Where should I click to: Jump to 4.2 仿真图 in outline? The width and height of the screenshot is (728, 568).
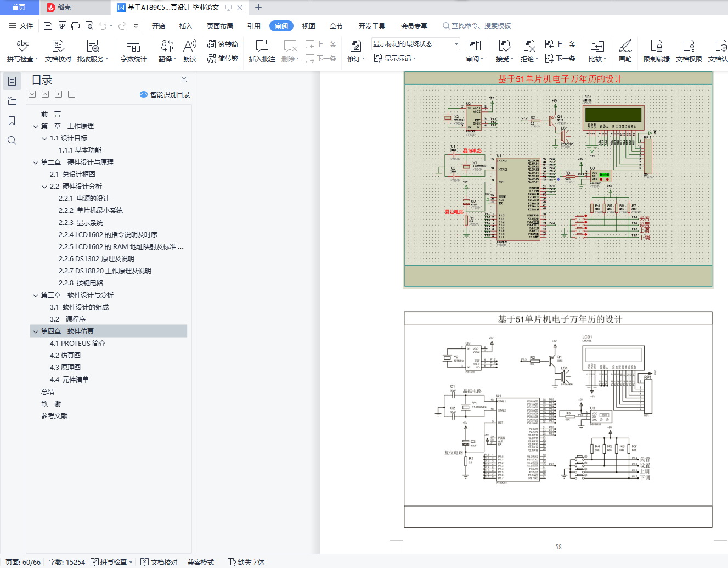[65, 356]
